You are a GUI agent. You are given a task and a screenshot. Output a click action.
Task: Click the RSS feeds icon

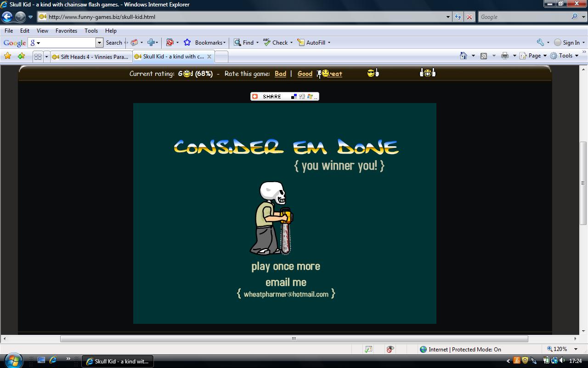coord(483,55)
